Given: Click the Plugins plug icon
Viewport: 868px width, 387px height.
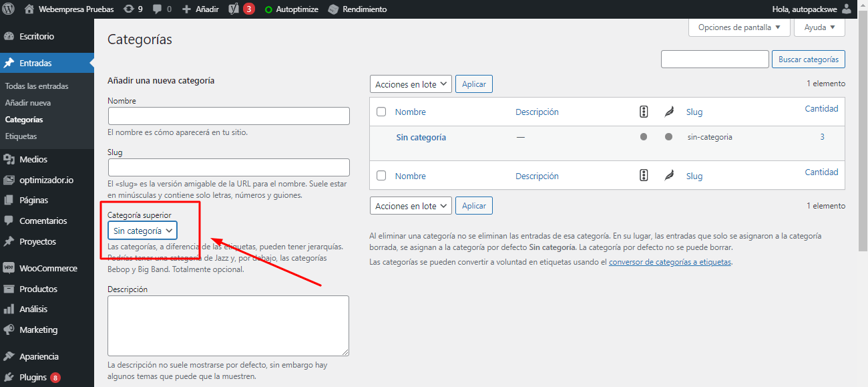Looking at the screenshot, I should [9, 377].
